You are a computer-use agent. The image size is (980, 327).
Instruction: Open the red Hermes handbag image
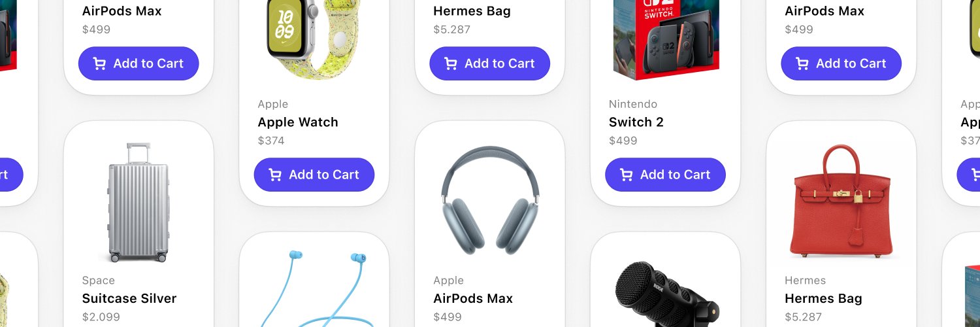(841, 202)
